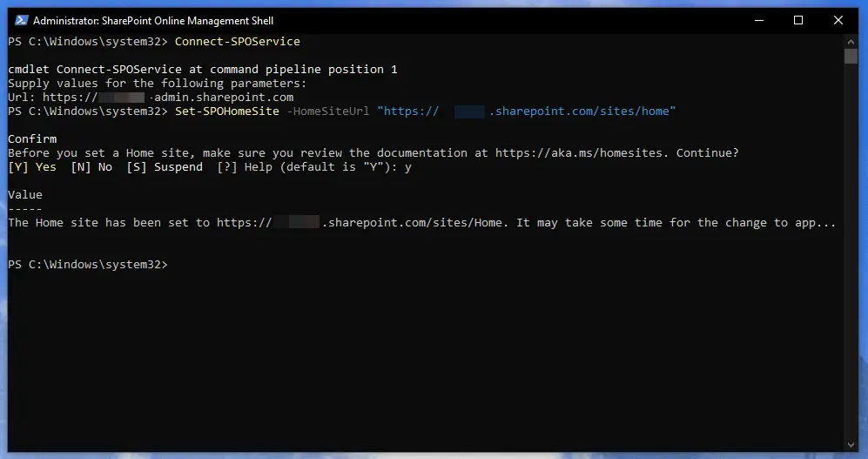Click the scrollbar up arrow
This screenshot has width=868, height=459.
851,42
